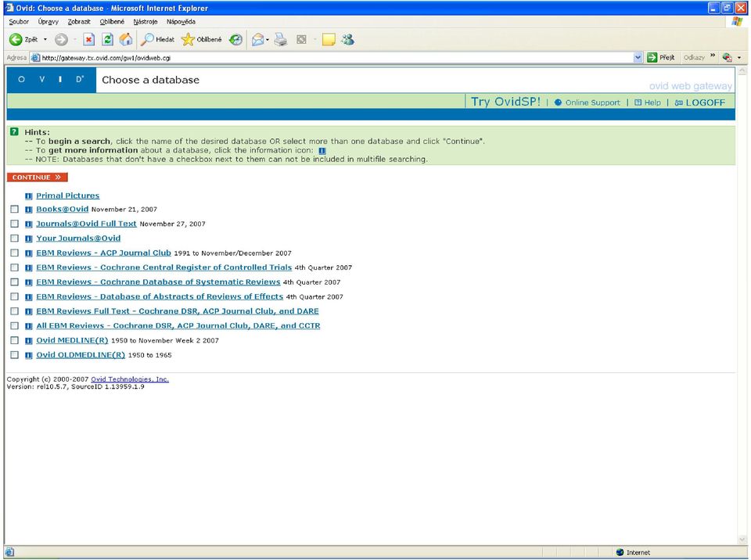
Task: Click the scrollbar down arrow
Action: click(x=743, y=540)
